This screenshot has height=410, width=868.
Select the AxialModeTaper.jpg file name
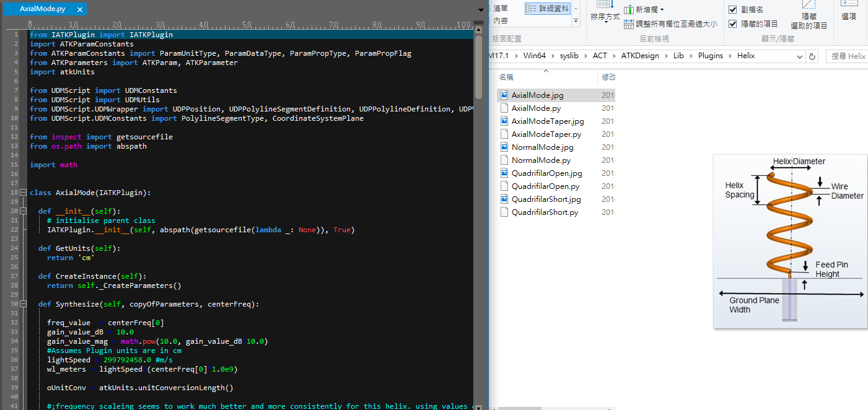pyautogui.click(x=548, y=121)
